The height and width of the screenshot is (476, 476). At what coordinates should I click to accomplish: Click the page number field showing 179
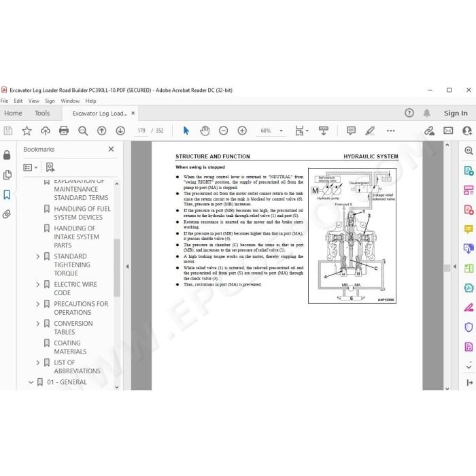tap(141, 131)
